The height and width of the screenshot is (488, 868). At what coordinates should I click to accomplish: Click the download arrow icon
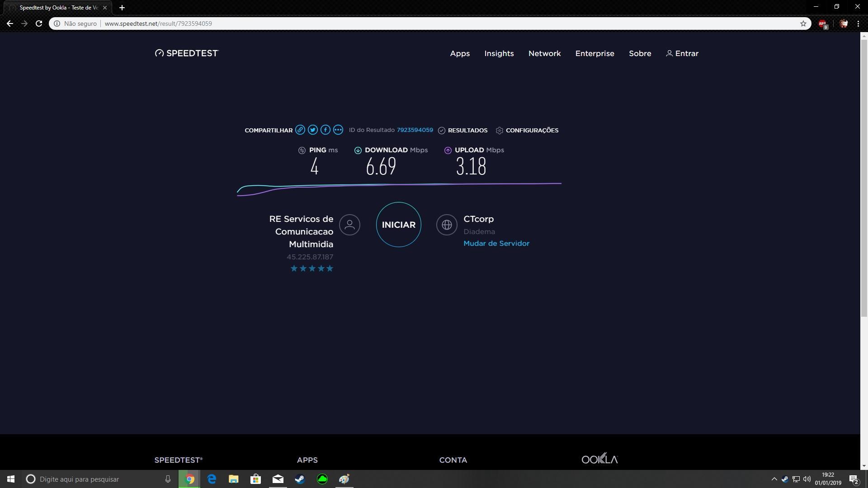(358, 150)
